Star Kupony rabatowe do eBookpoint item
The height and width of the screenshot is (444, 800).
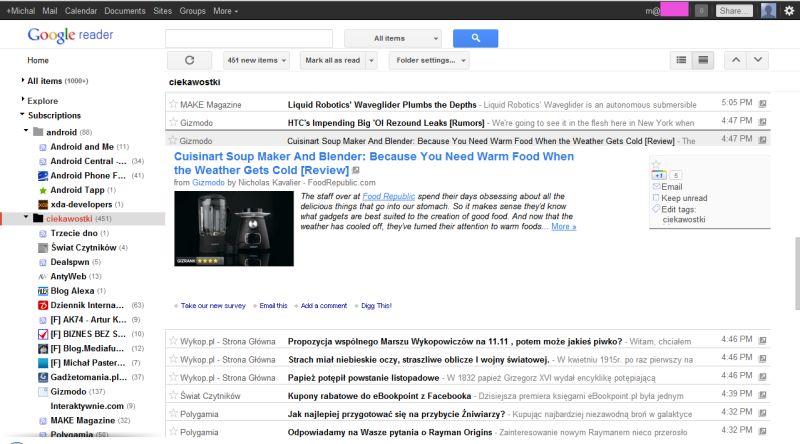coord(173,395)
